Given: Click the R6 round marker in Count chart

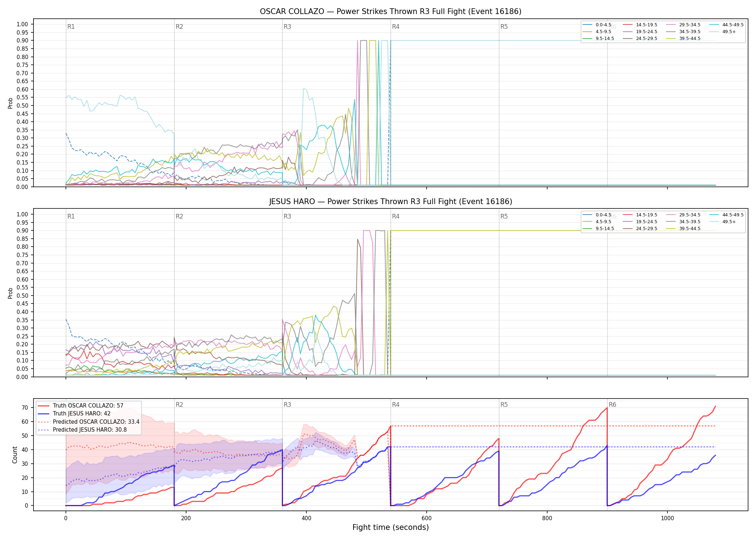Looking at the screenshot, I should click(x=612, y=405).
